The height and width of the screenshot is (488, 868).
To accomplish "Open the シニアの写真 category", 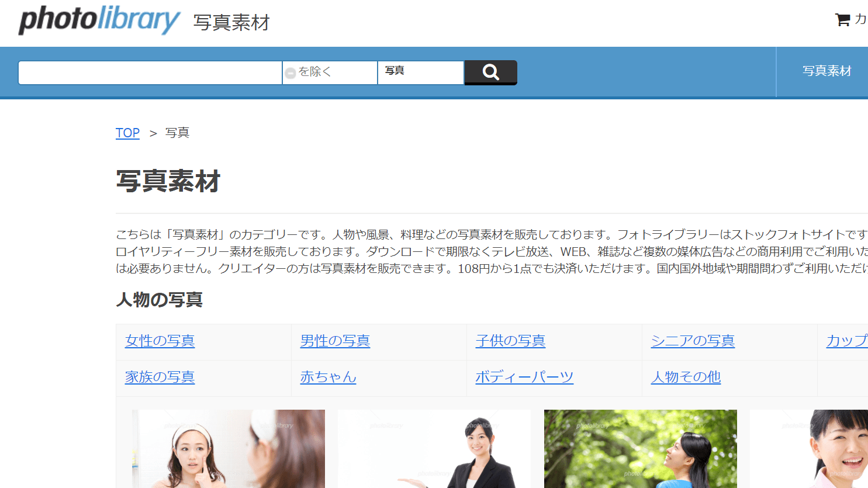I will pyautogui.click(x=693, y=341).
